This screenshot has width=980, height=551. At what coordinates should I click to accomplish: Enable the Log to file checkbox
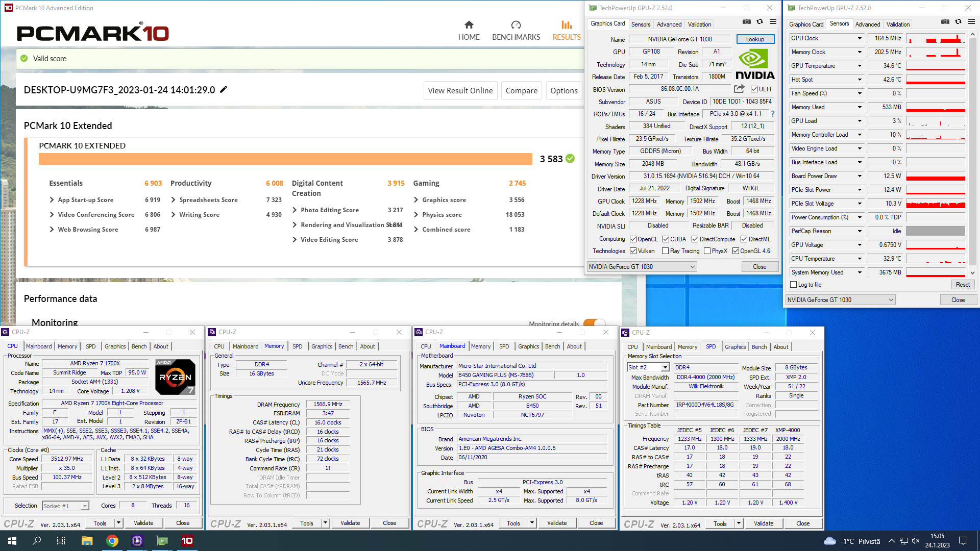(x=793, y=285)
